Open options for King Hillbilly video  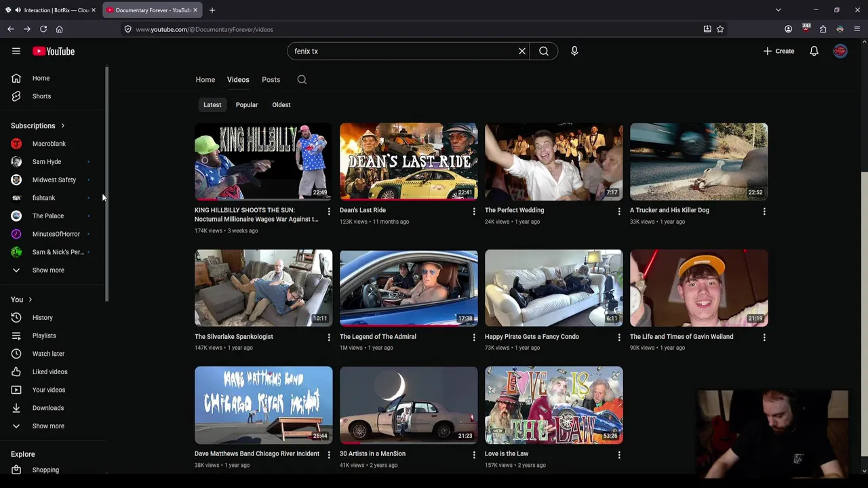(x=329, y=211)
